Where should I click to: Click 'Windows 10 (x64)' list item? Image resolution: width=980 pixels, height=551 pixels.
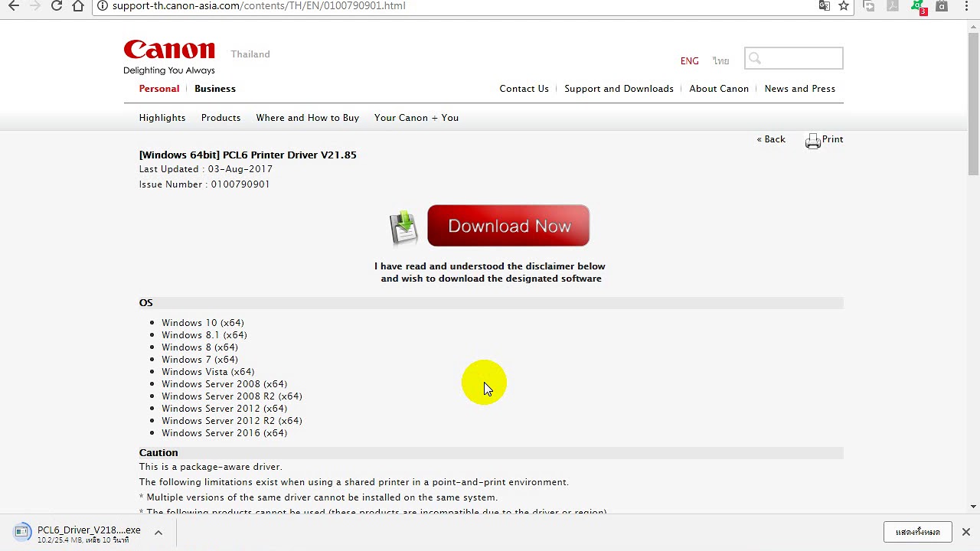203,323
